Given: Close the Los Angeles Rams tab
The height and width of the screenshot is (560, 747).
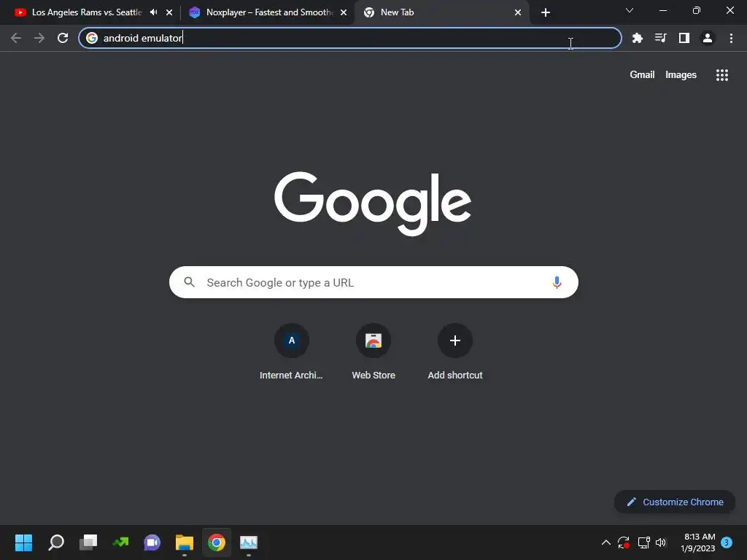Looking at the screenshot, I should 169,12.
